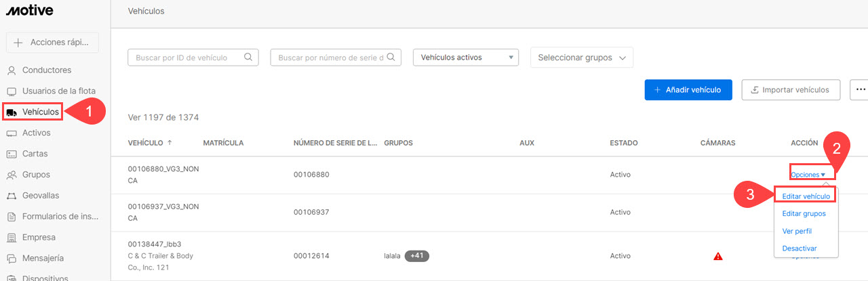Choose Editar vehículo from the options menu
868x281 pixels.
tap(806, 196)
